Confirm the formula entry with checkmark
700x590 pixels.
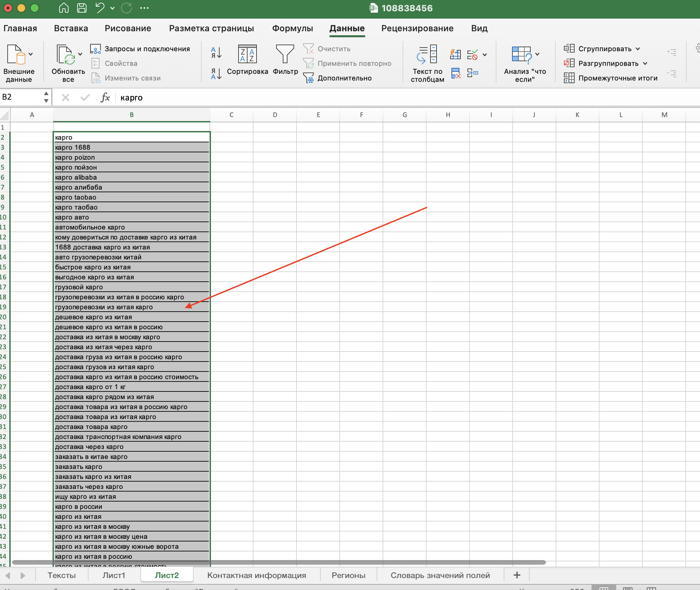[x=85, y=97]
